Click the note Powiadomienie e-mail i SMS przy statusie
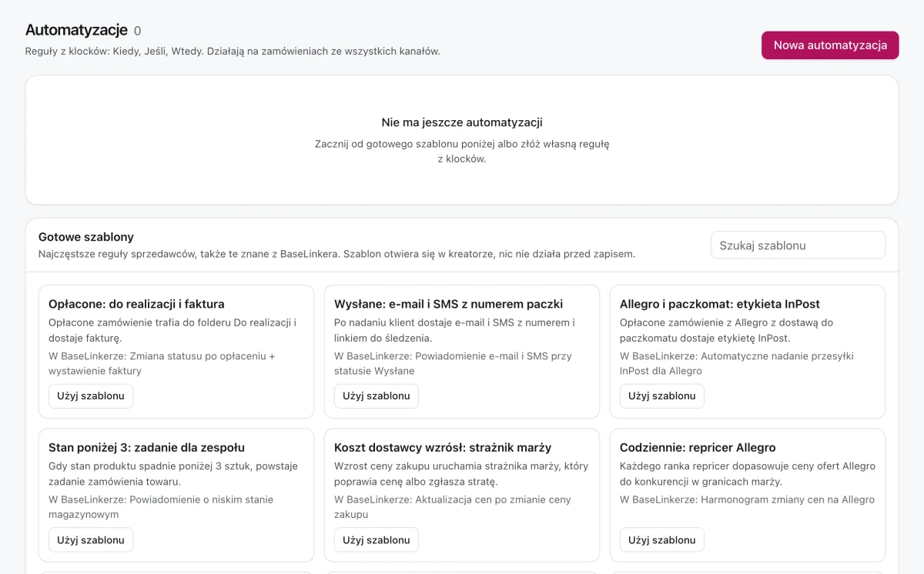The width and height of the screenshot is (924, 574). pyautogui.click(x=453, y=363)
